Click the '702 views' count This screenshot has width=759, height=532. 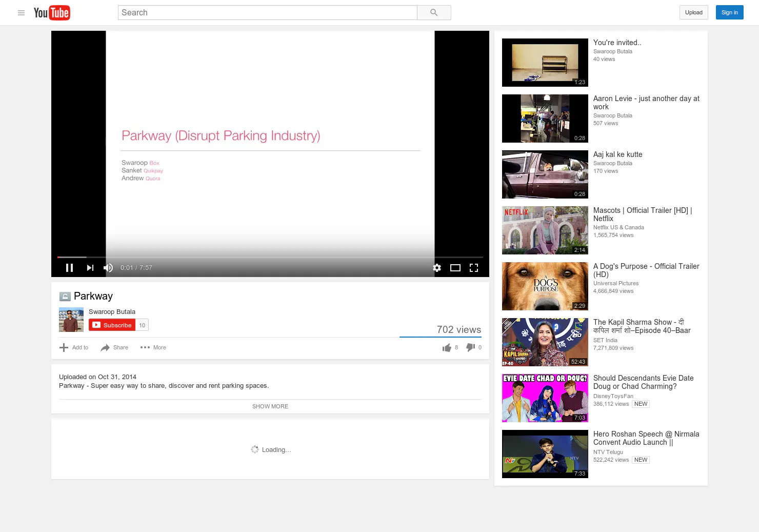pyautogui.click(x=459, y=330)
